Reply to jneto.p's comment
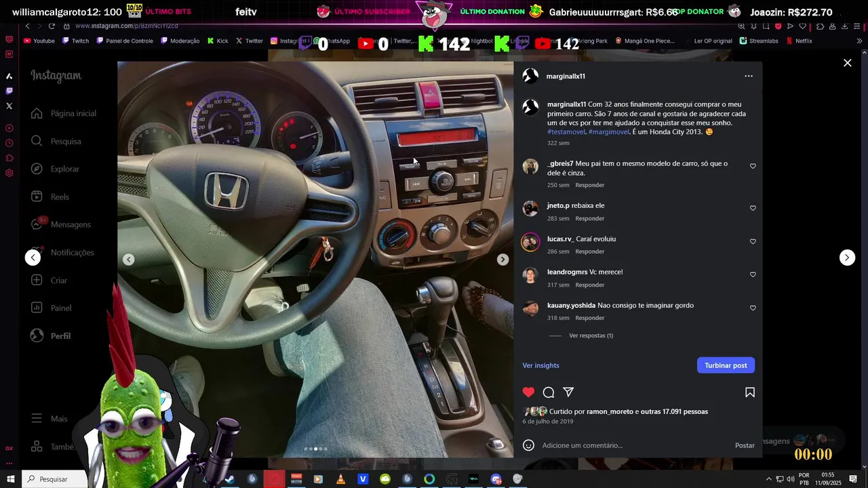Screen dimensions: 868x488 pos(589,218)
